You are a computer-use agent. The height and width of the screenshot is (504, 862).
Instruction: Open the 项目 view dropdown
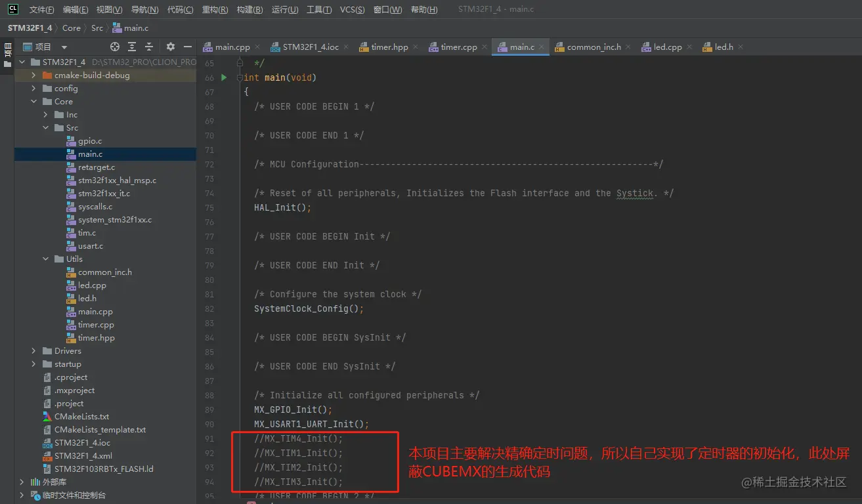point(64,47)
